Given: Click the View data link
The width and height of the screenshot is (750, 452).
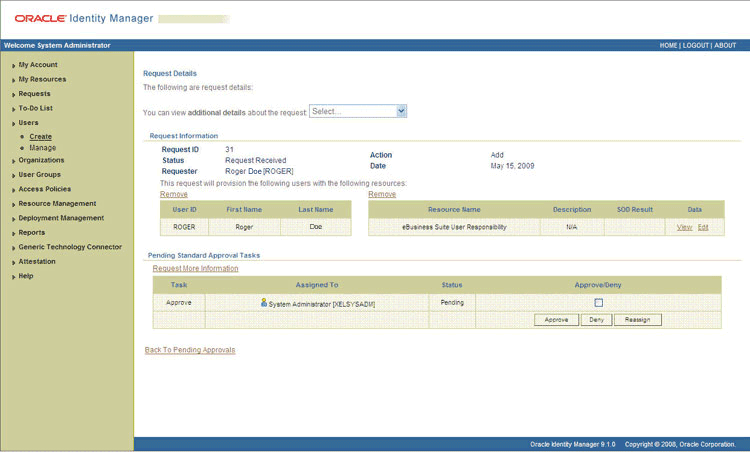Looking at the screenshot, I should [x=684, y=227].
